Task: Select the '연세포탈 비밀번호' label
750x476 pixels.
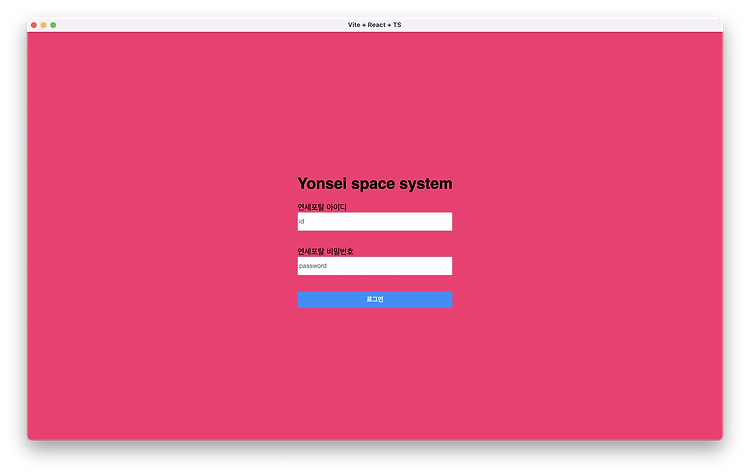Action: pyautogui.click(x=325, y=251)
